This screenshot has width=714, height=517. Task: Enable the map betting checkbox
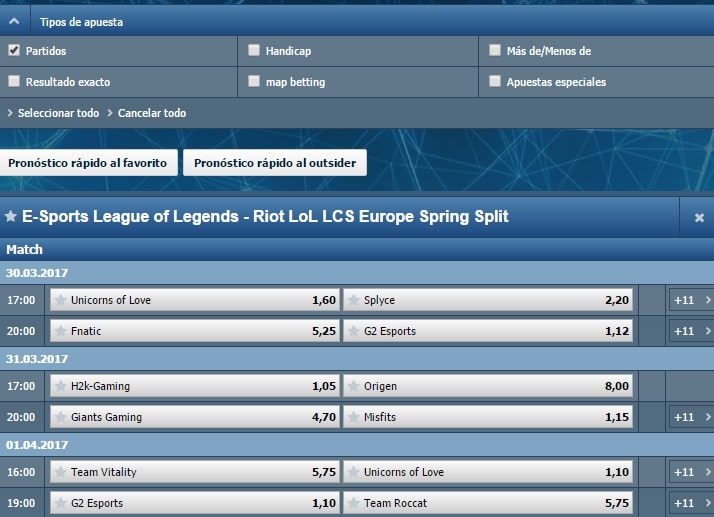click(x=254, y=81)
